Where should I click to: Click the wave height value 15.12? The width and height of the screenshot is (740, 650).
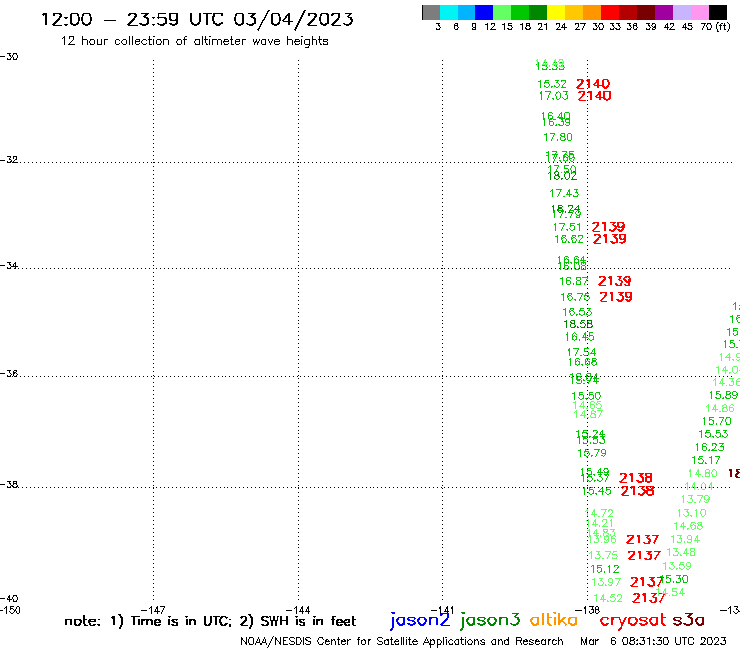point(605,569)
